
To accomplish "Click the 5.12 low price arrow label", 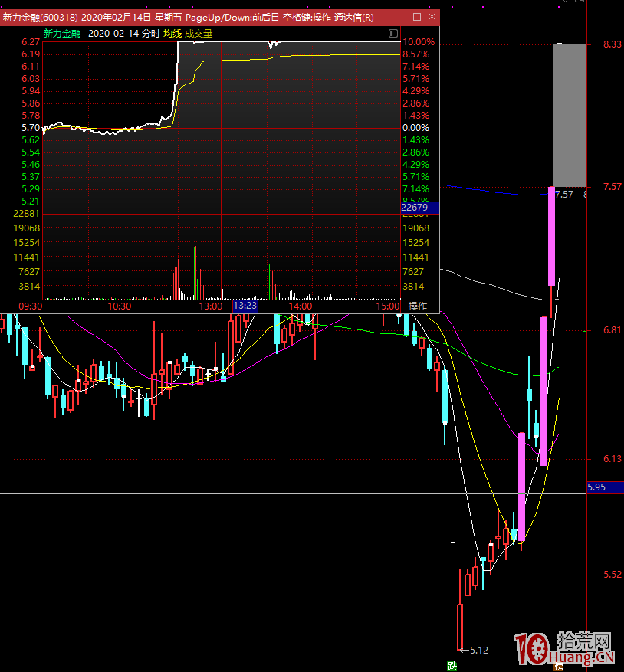I will point(477,650).
